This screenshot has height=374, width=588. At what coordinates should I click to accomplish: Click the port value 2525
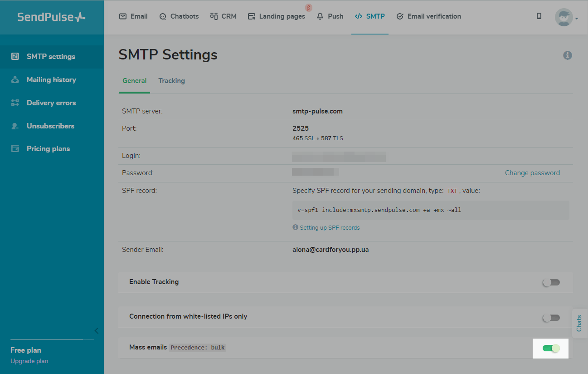301,128
